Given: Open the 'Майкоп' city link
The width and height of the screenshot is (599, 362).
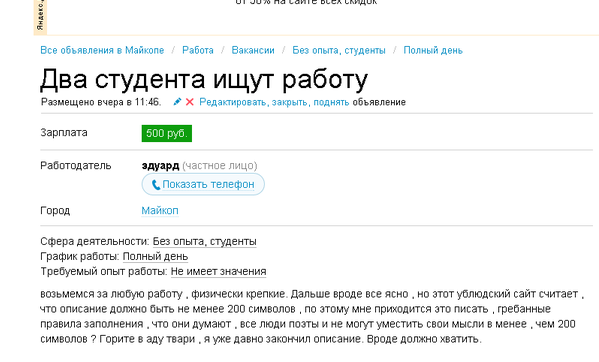Looking at the screenshot, I should [x=160, y=211].
